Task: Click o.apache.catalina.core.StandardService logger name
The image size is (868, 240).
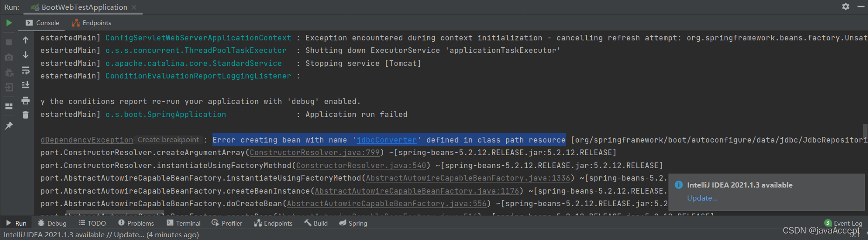Action: pyautogui.click(x=193, y=64)
